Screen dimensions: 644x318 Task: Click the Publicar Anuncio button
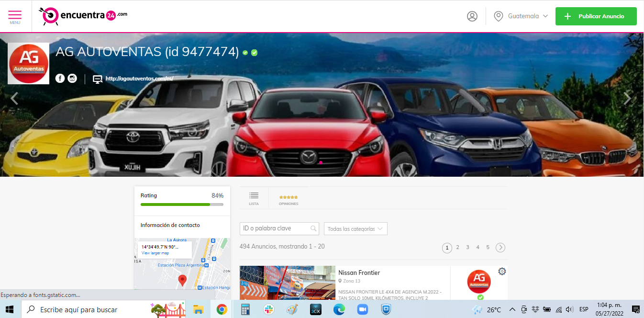[596, 16]
